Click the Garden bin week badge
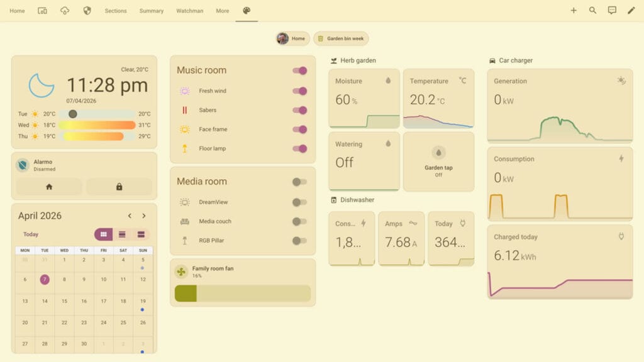 tap(341, 38)
